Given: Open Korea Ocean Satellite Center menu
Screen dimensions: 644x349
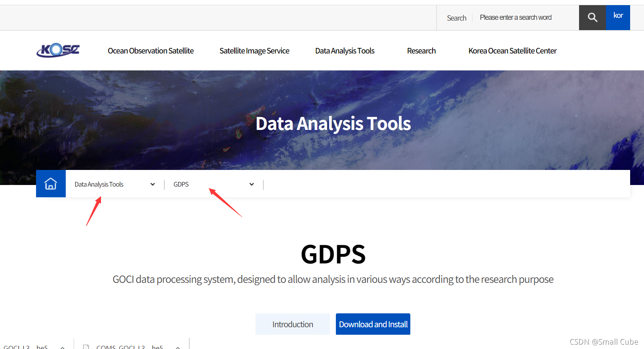Looking at the screenshot, I should (x=513, y=51).
